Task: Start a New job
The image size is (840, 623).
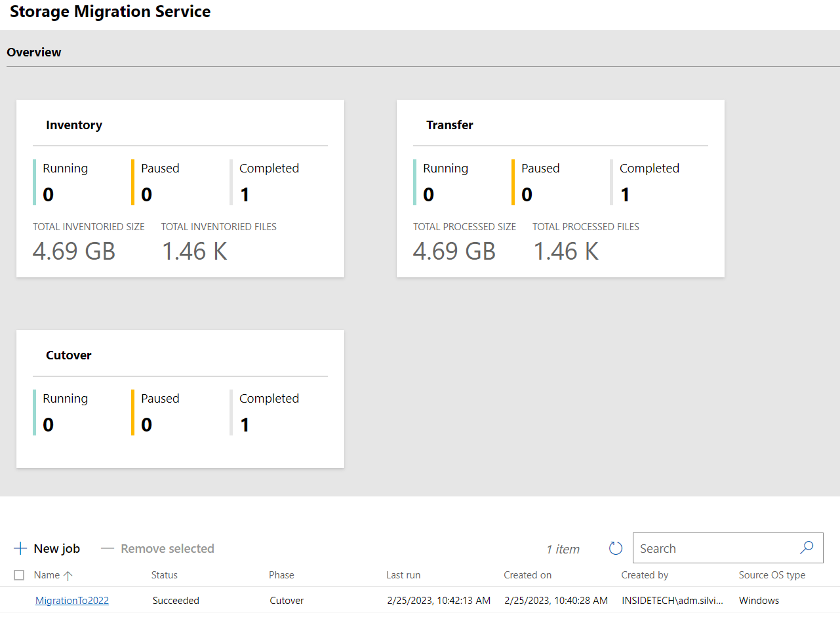Action: point(47,548)
